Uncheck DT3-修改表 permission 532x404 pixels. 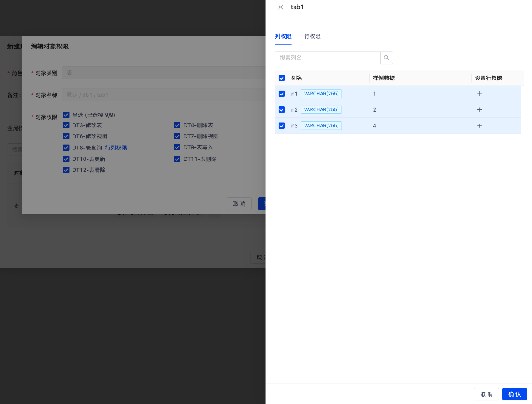click(66, 125)
